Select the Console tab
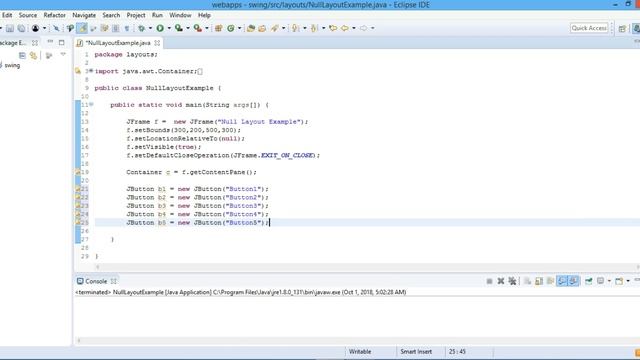The height and width of the screenshot is (360, 640). click(x=96, y=281)
